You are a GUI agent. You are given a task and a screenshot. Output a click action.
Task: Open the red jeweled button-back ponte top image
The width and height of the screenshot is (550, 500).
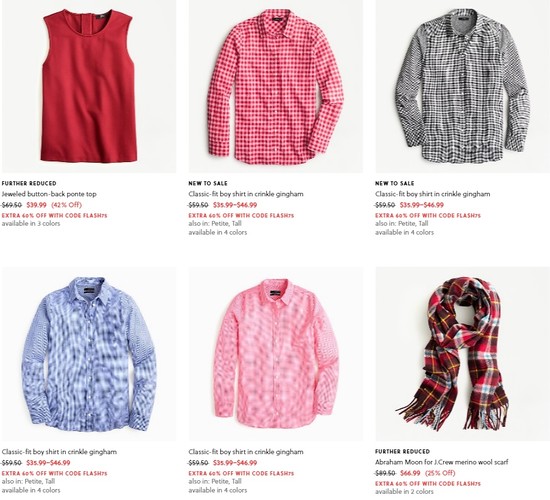89,86
